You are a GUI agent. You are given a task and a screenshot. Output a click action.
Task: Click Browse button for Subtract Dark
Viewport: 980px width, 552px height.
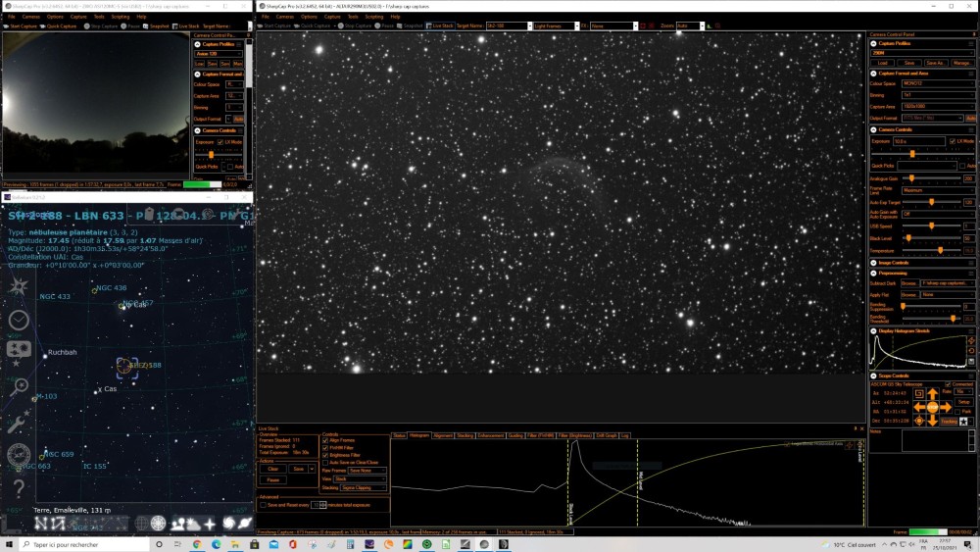click(x=908, y=283)
